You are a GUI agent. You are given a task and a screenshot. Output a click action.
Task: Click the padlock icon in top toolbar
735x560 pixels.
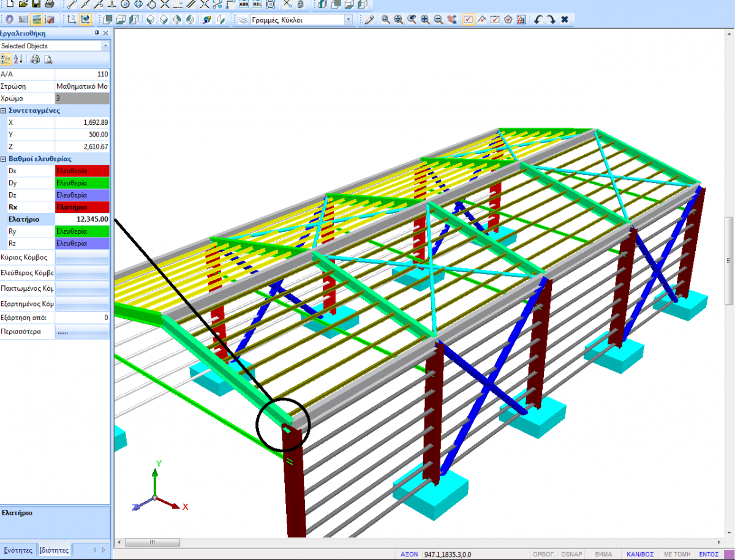[x=301, y=4]
